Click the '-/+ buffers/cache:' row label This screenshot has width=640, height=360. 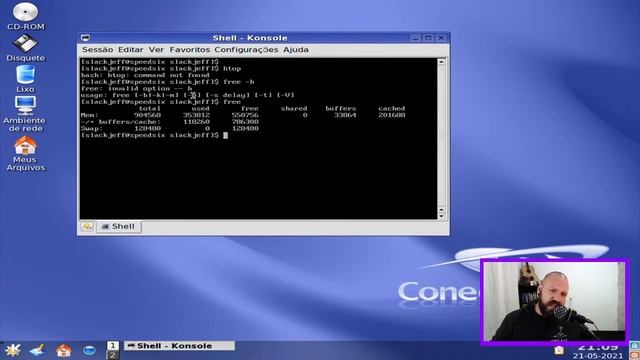121,122
